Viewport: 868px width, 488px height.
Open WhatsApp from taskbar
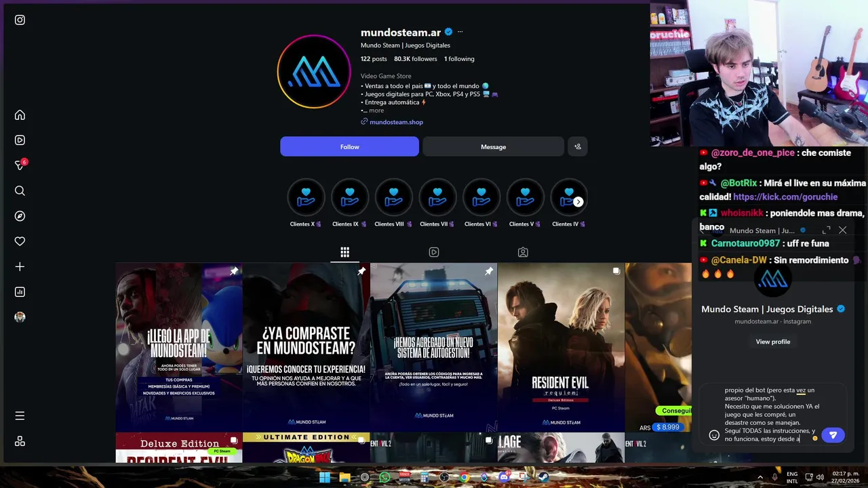pos(384,477)
